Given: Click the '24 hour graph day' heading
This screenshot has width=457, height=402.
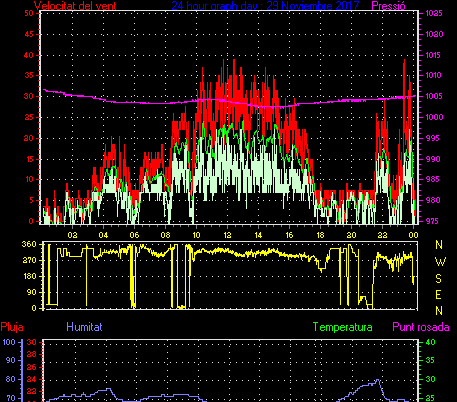Looking at the screenshot, I should (x=216, y=6).
